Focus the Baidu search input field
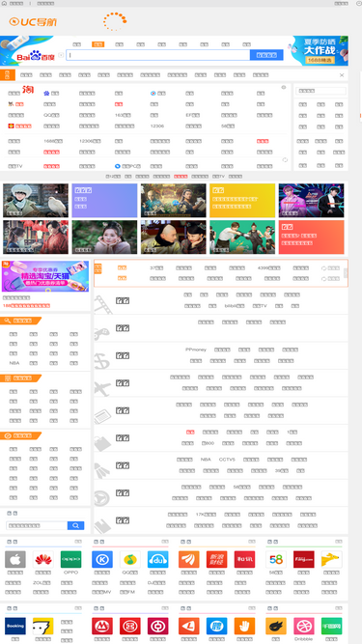 pyautogui.click(x=158, y=55)
